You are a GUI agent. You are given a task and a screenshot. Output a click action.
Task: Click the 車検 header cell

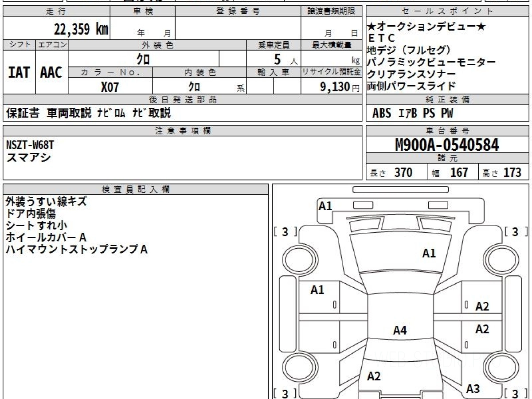142,12
